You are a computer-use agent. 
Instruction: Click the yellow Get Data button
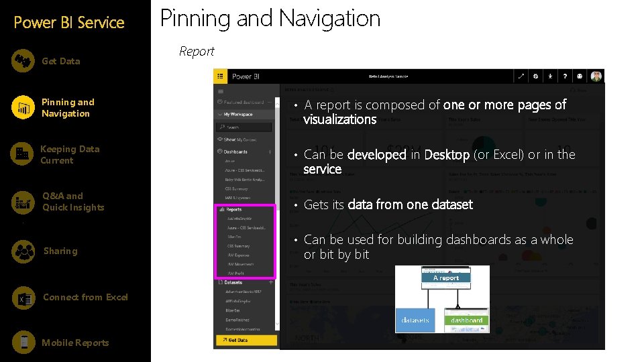(246, 341)
